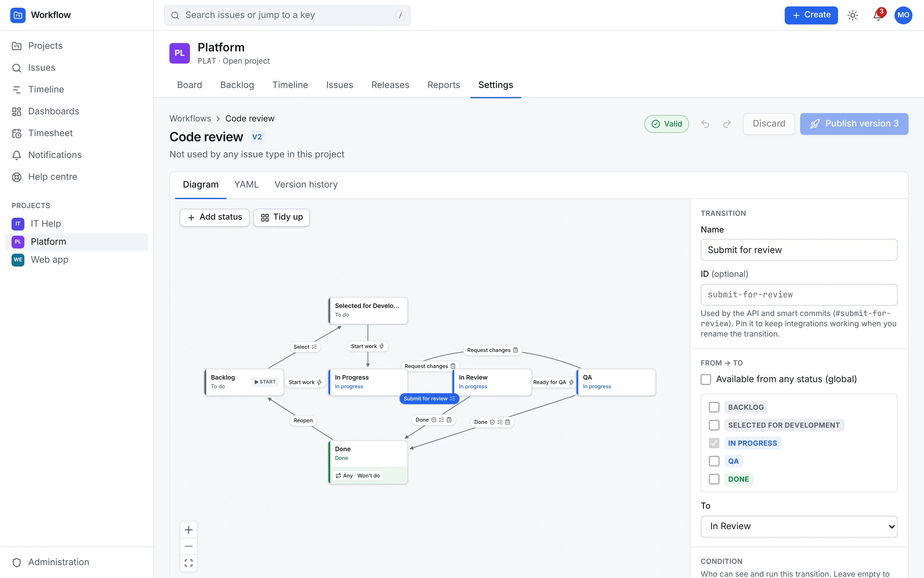
Task: Click the PL Platform project avatar in header
Action: (179, 53)
